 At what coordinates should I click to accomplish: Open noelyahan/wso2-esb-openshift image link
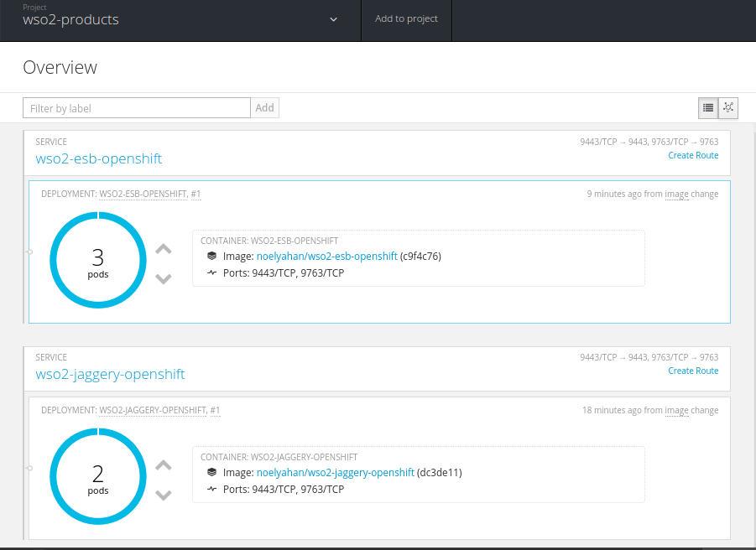pyautogui.click(x=327, y=257)
